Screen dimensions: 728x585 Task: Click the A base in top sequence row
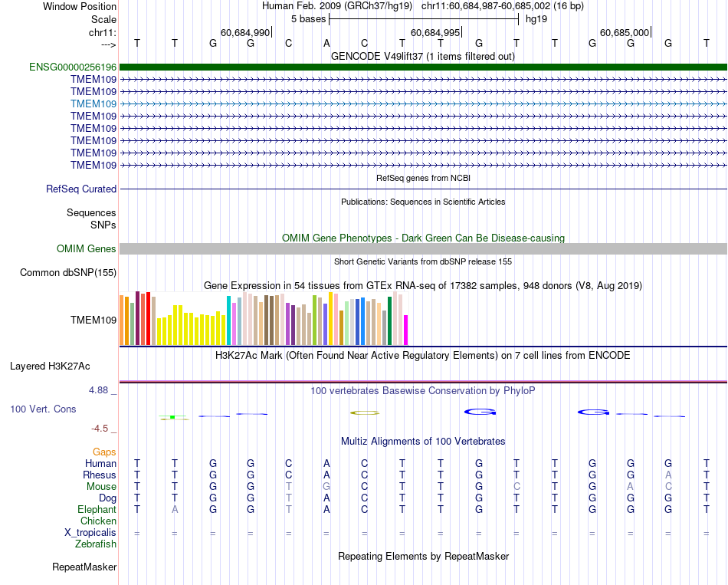326,43
